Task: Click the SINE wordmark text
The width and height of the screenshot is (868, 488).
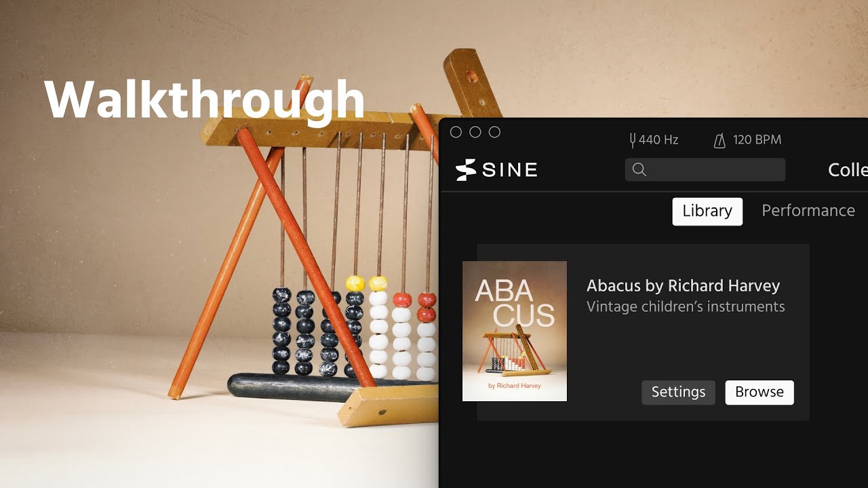Action: pos(510,169)
